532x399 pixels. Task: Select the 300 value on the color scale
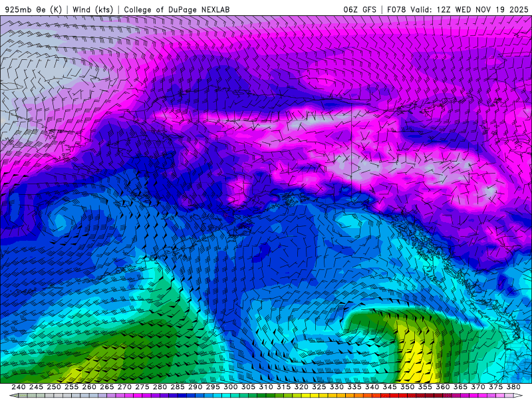click(230, 387)
